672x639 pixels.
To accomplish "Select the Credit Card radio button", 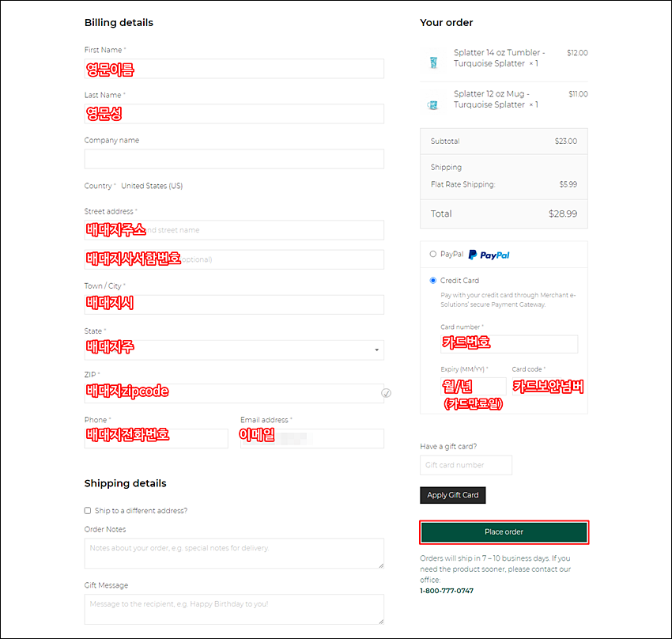I will [433, 280].
